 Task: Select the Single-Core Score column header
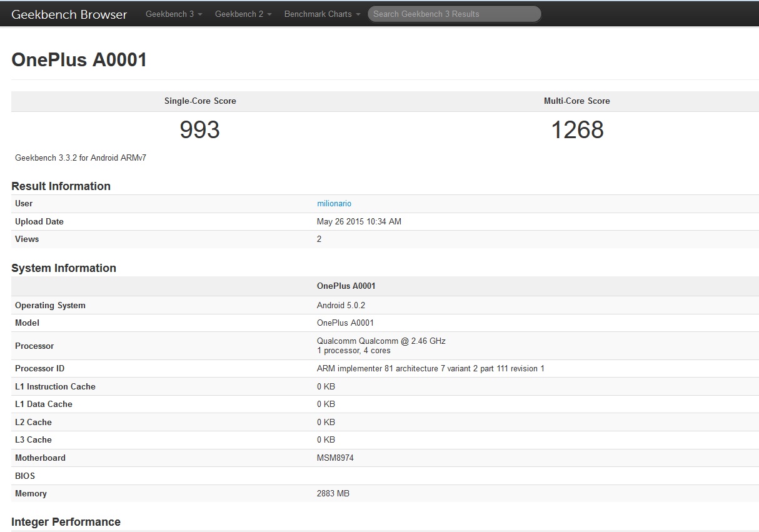[200, 101]
